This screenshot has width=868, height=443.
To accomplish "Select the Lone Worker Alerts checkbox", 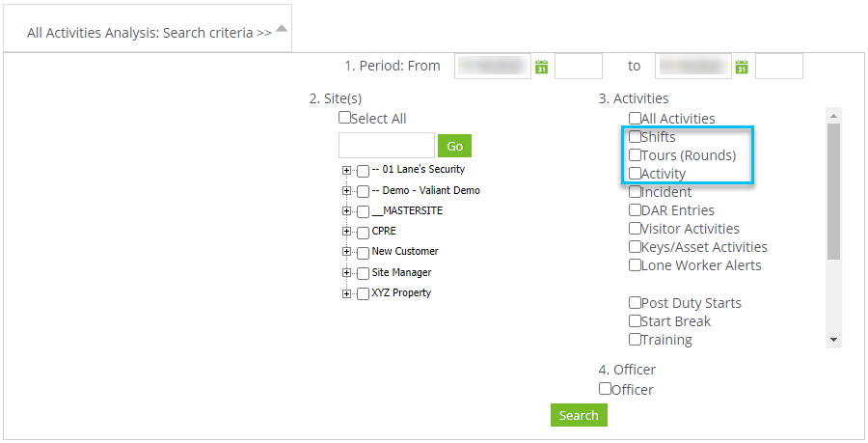I will pyautogui.click(x=635, y=265).
